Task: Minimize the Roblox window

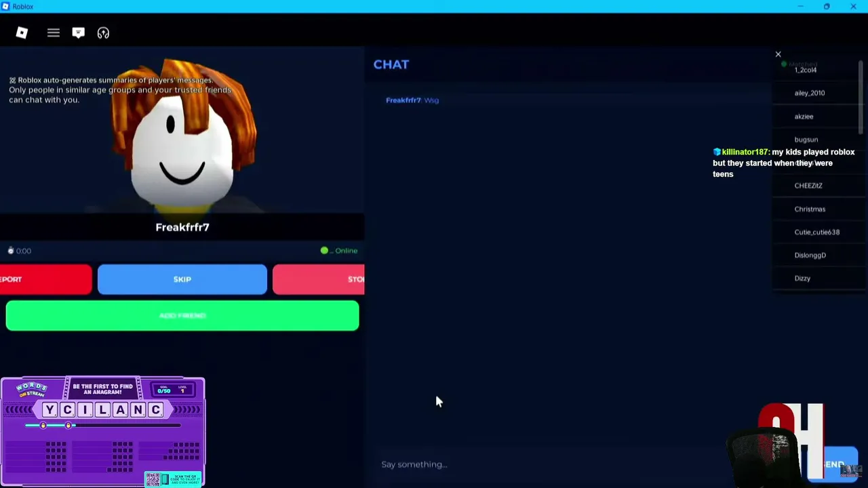Action: tap(800, 6)
